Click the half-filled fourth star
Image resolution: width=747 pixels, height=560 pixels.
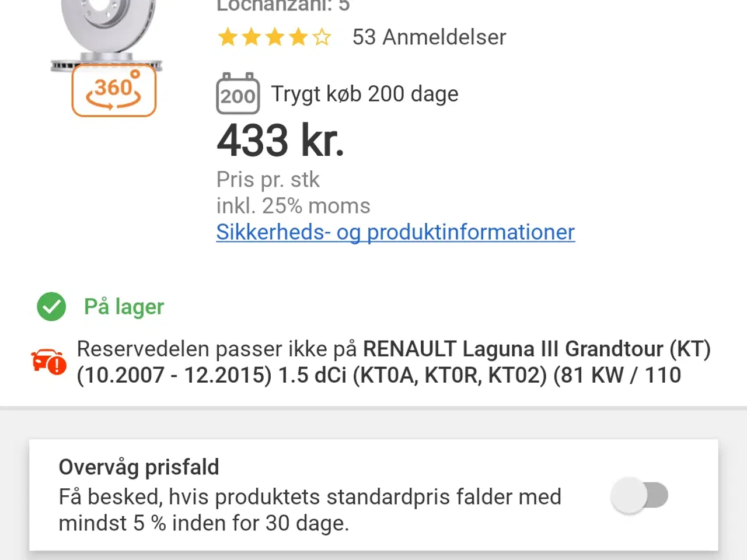(298, 37)
